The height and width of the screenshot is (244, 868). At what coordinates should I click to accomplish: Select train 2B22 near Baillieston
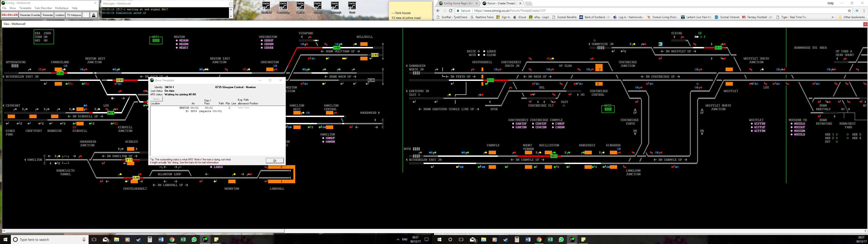tap(554, 156)
